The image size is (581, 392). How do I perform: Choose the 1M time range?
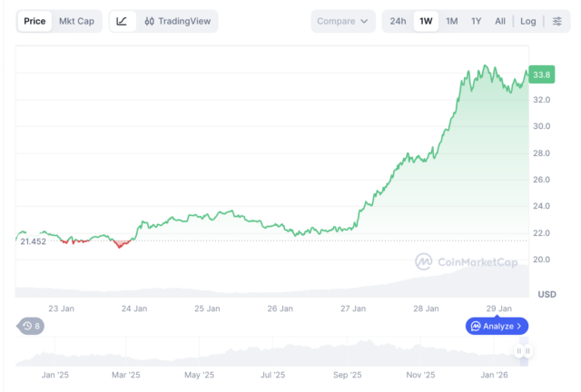(x=451, y=21)
